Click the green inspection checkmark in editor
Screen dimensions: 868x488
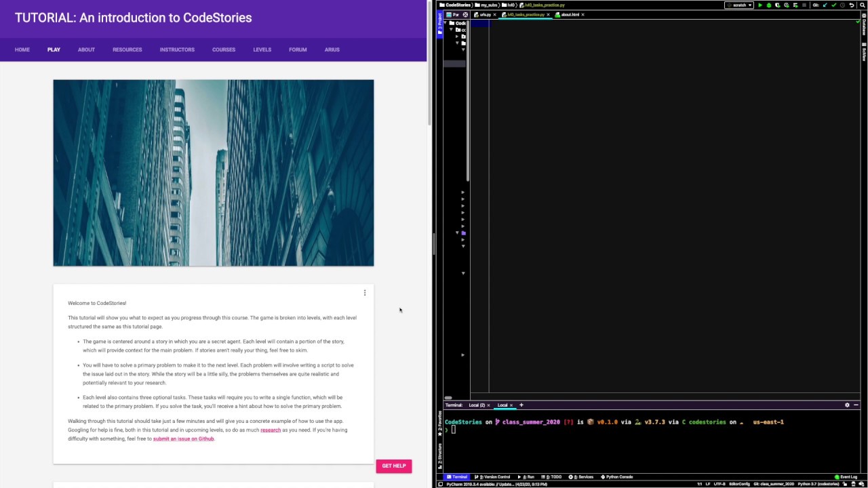click(857, 22)
